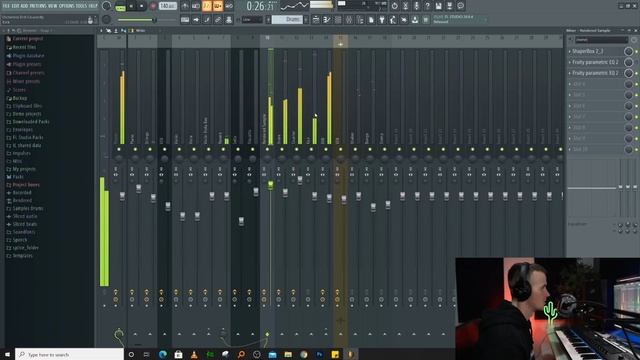Image resolution: width=640 pixels, height=360 pixels.
Task: Click the Rendered Sample track volume fader
Action: 270,185
